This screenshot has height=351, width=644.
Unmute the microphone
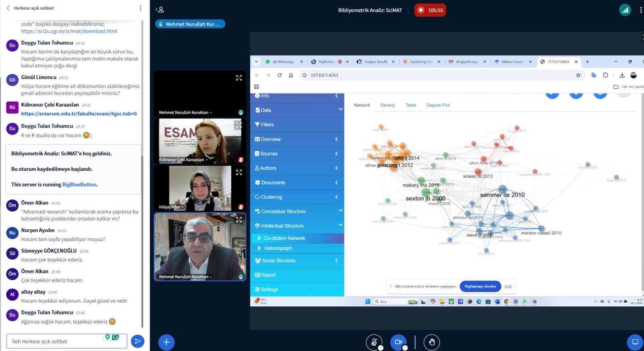374,342
